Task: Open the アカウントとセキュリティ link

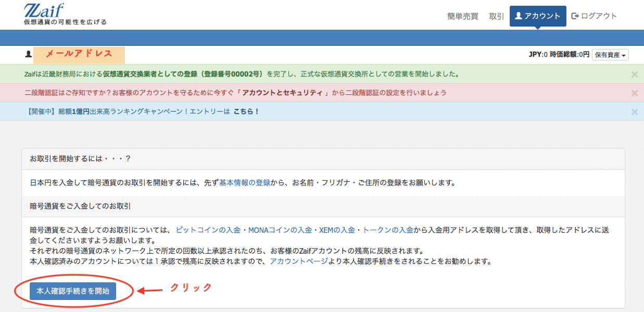Action: coord(284,93)
